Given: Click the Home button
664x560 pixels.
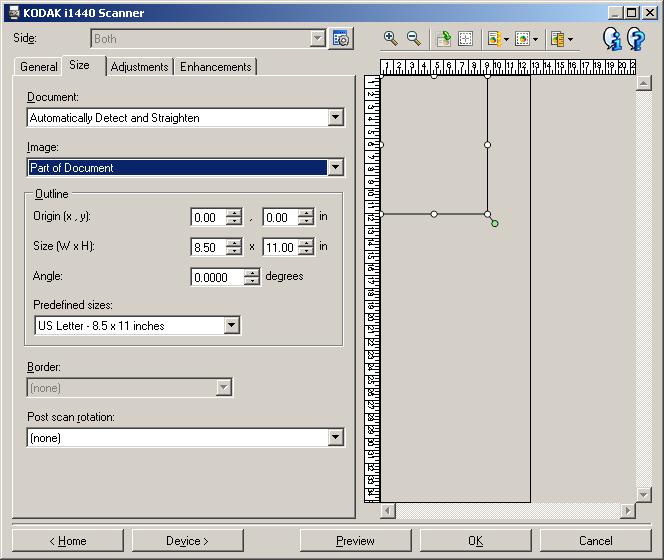Looking at the screenshot, I should 68,541.
